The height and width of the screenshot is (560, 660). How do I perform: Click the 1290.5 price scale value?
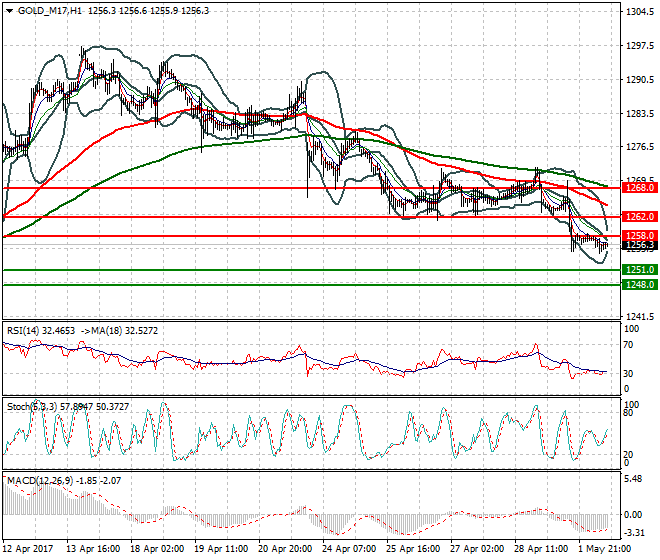point(640,80)
